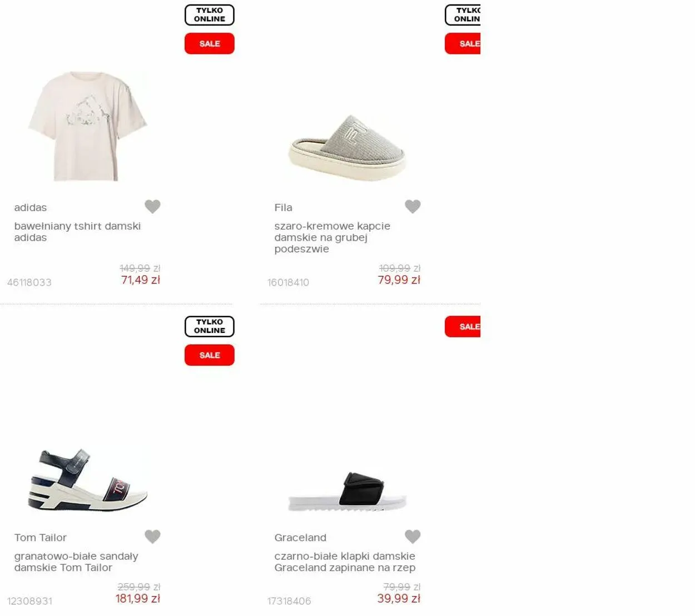Click the SALE badge on adidas t-shirt

[210, 43]
